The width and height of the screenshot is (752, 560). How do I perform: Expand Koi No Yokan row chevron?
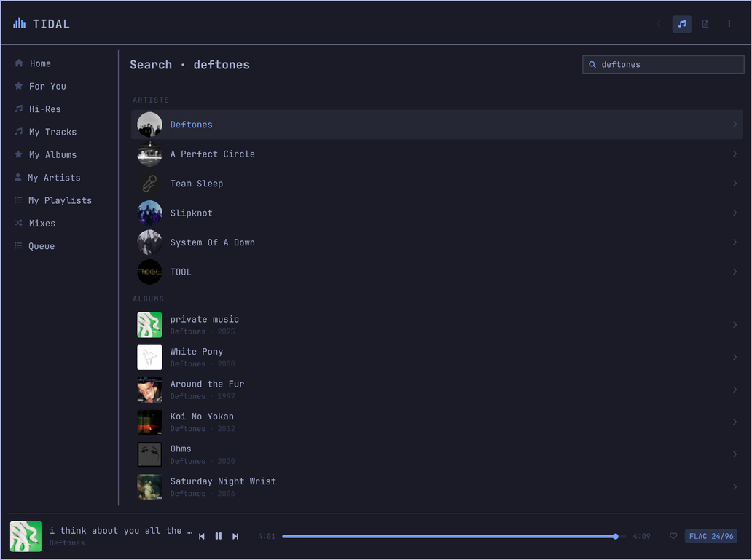735,422
